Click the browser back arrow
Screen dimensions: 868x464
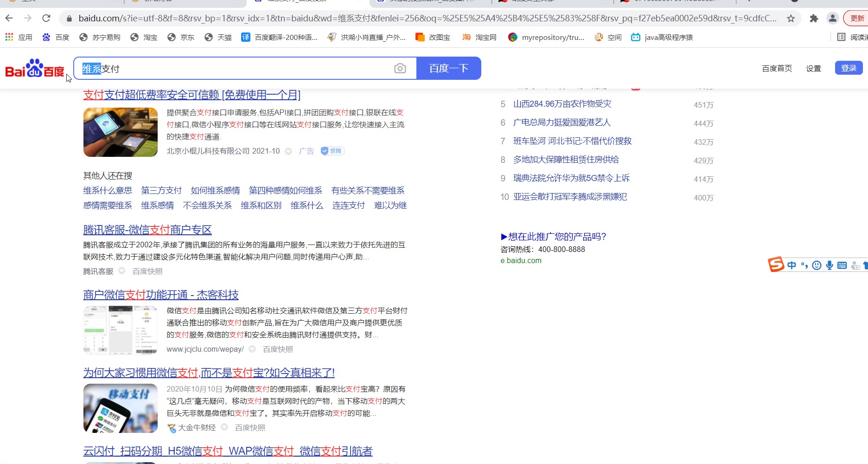[9, 18]
